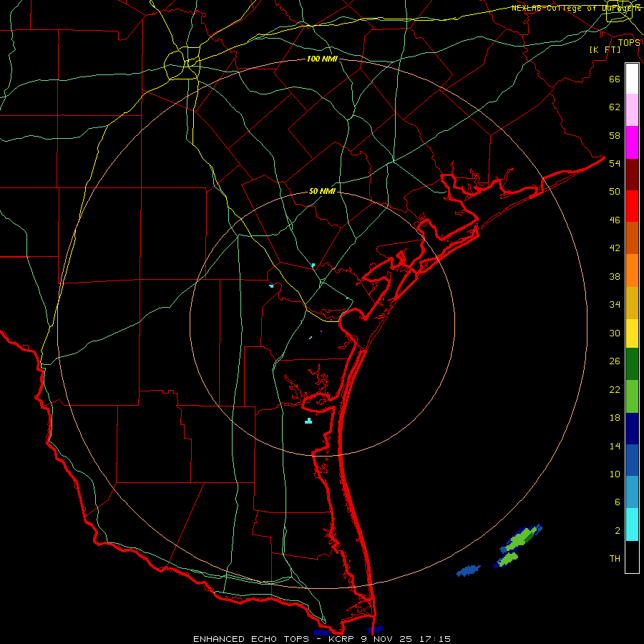Screen dimensions: 644x644
Task: Click the 9 NOV 25 date text
Action: [x=386, y=639]
